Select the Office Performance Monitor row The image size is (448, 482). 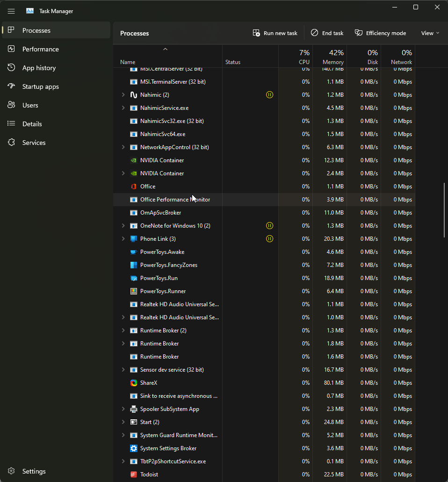264,200
